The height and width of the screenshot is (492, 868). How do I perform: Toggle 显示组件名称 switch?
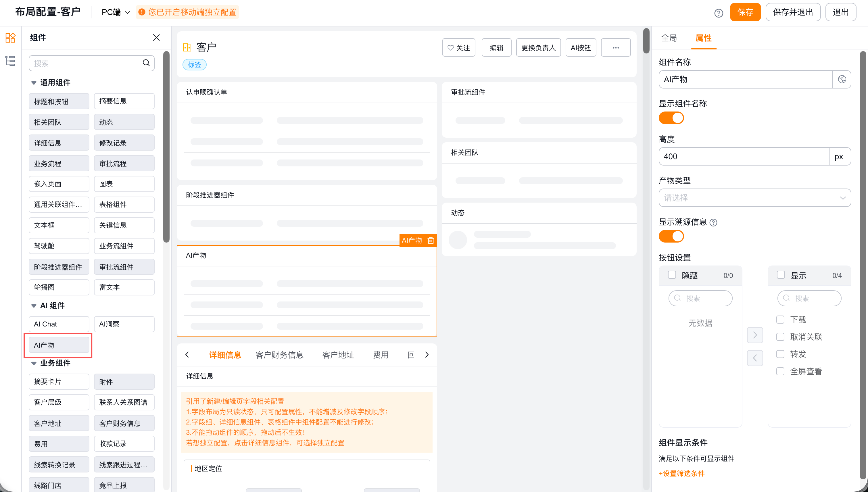(x=671, y=118)
